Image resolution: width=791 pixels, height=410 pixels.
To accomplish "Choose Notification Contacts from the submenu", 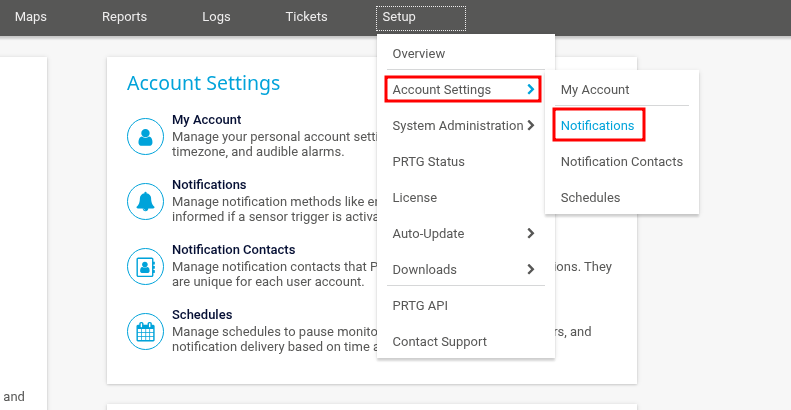I will [x=621, y=162].
